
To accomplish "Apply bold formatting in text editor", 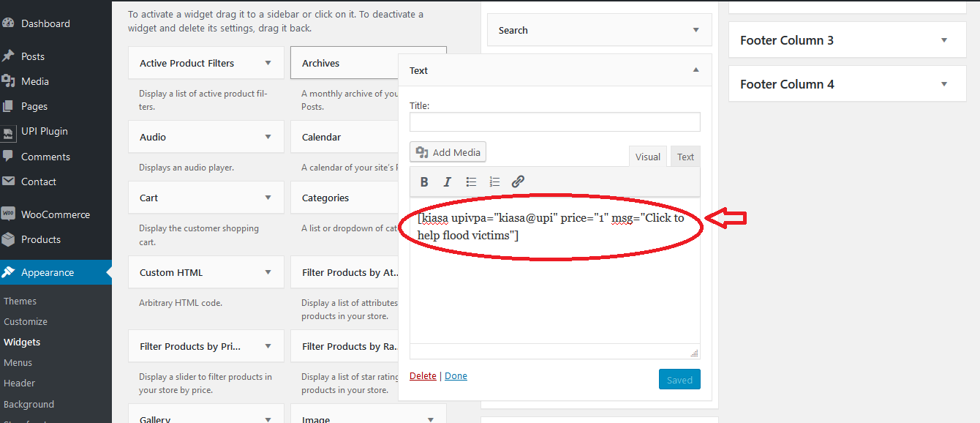I will pos(424,182).
